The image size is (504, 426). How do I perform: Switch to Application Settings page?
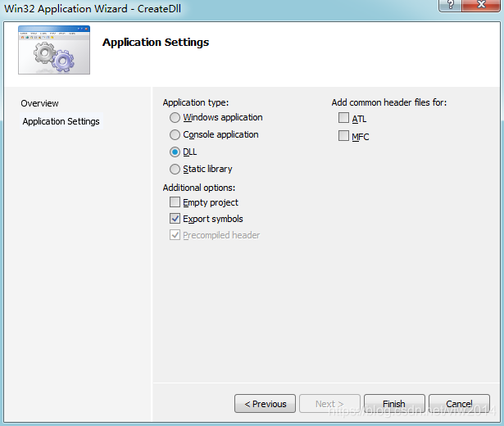pyautogui.click(x=61, y=121)
